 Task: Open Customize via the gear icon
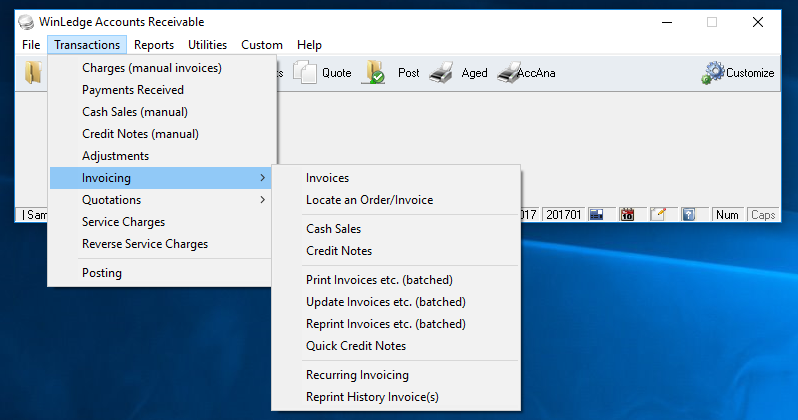tap(713, 73)
